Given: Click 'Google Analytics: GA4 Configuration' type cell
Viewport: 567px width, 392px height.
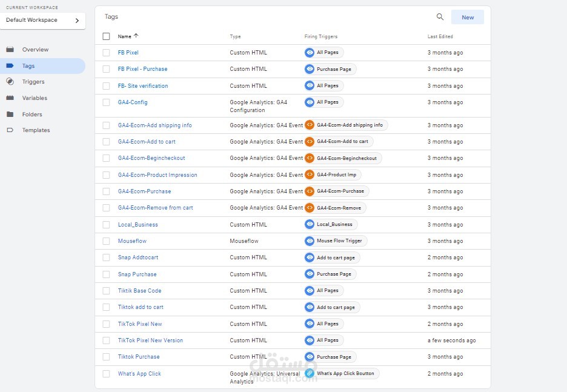Looking at the screenshot, I should (259, 106).
